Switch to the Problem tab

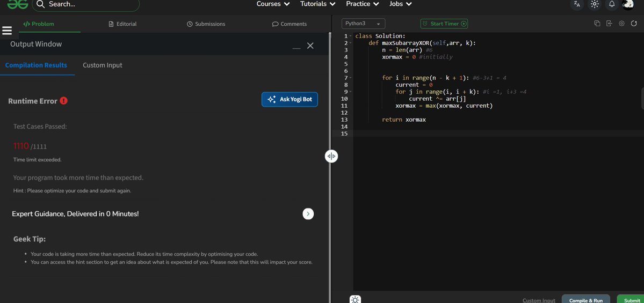coord(39,24)
